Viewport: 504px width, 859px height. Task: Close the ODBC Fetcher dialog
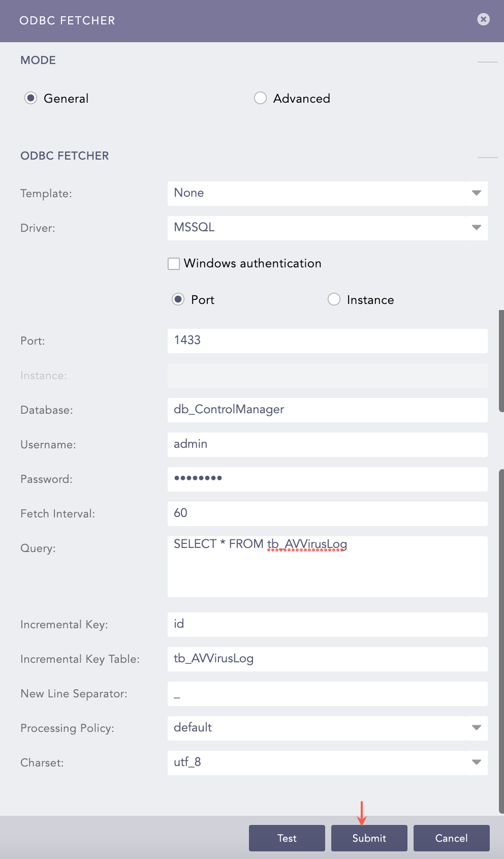point(483,19)
